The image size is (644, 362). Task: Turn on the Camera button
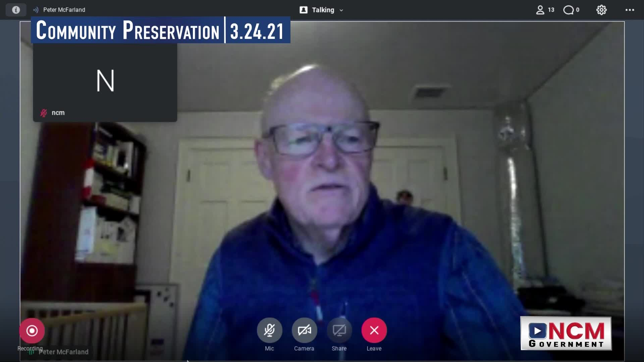pos(304,330)
